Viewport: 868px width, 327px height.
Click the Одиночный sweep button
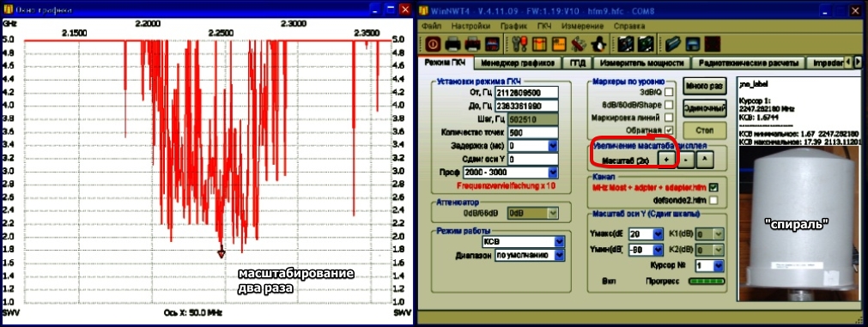[705, 108]
